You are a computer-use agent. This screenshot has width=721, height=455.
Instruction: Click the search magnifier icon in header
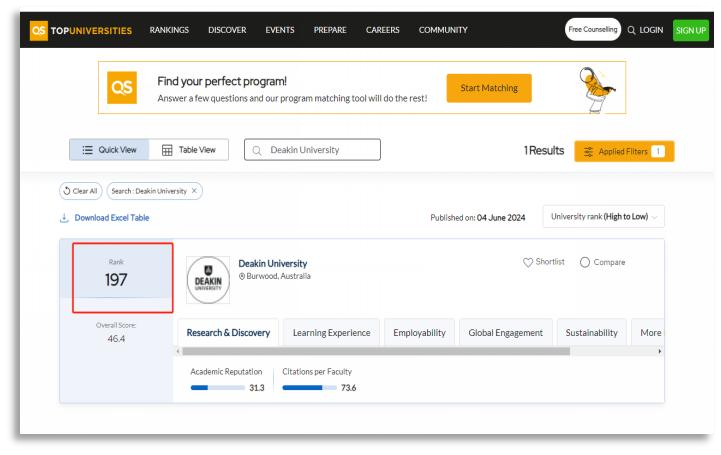(631, 30)
